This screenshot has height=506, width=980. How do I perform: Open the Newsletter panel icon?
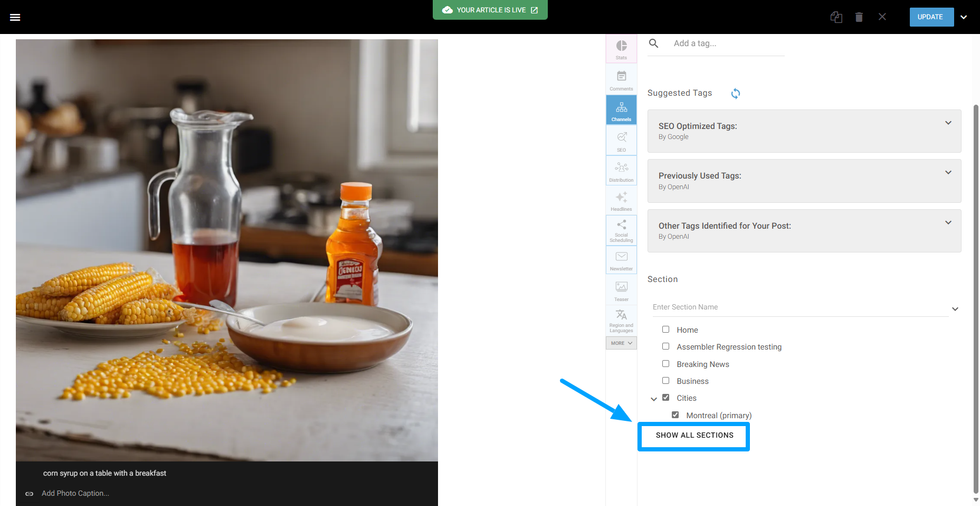point(621,260)
